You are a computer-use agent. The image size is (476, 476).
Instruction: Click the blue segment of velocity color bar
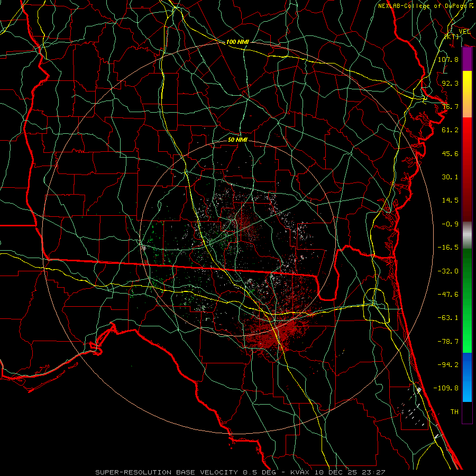[x=467, y=377]
